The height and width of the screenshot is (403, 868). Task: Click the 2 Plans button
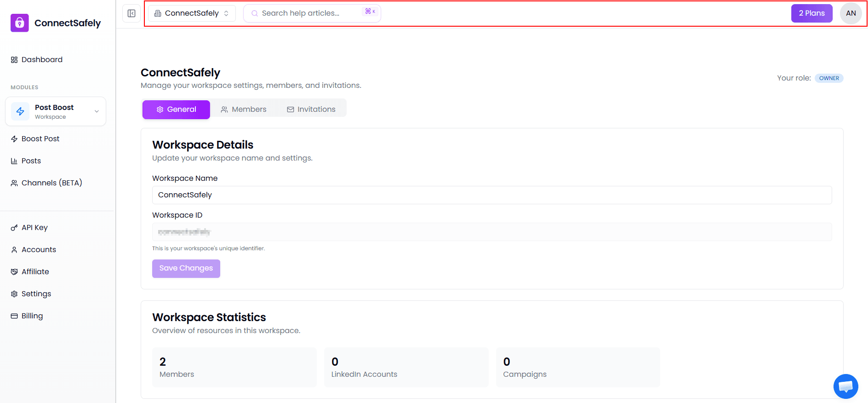tap(811, 13)
